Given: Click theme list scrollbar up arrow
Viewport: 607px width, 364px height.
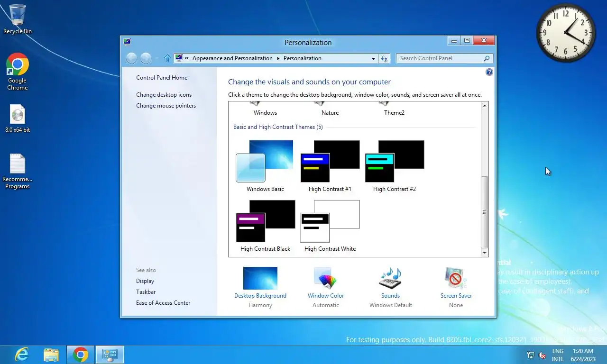Looking at the screenshot, I should tap(485, 106).
